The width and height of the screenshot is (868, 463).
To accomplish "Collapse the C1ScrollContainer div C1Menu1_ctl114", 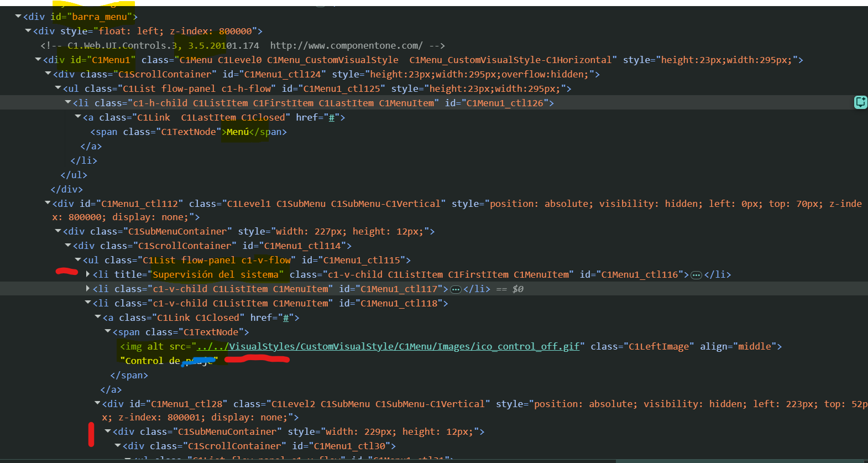I will point(68,246).
